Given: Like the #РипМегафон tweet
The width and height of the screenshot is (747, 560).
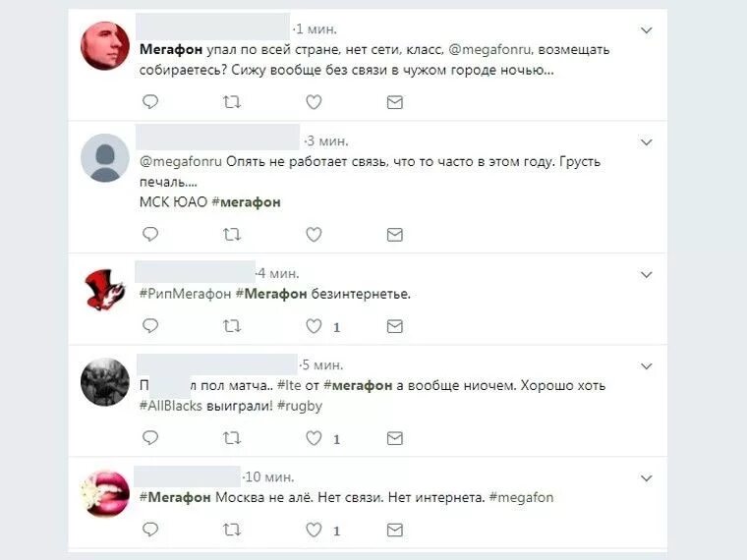Looking at the screenshot, I should tap(314, 326).
